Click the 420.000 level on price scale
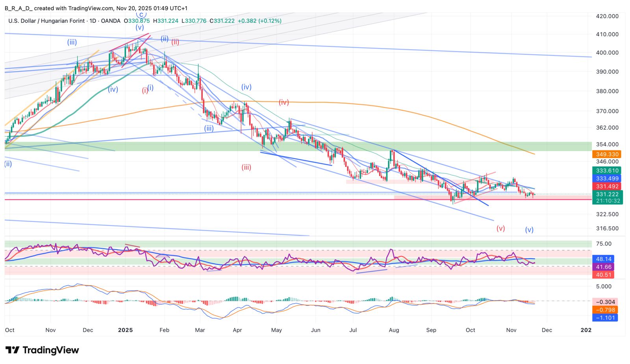Screen dimensions: 630x364 point(607,16)
